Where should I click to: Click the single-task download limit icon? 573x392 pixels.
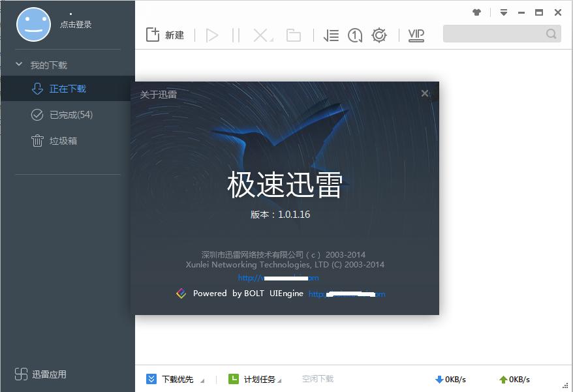(354, 35)
